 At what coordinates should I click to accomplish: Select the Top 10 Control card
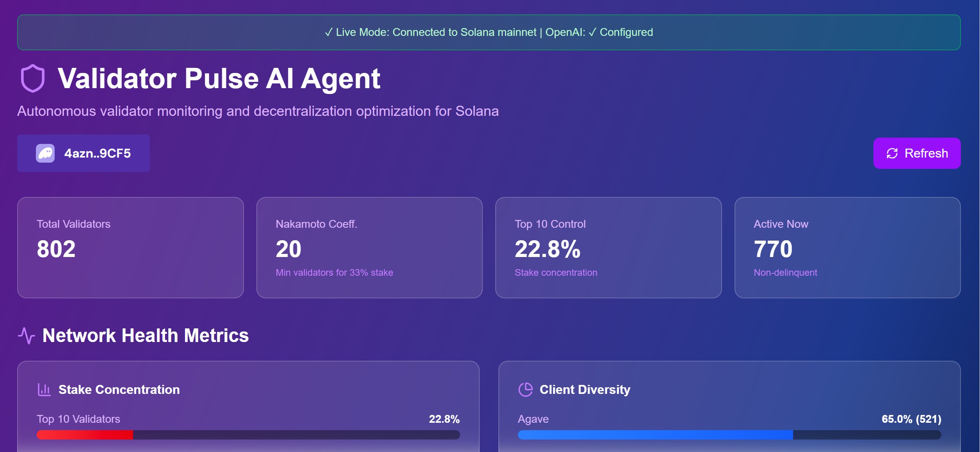pyautogui.click(x=608, y=248)
